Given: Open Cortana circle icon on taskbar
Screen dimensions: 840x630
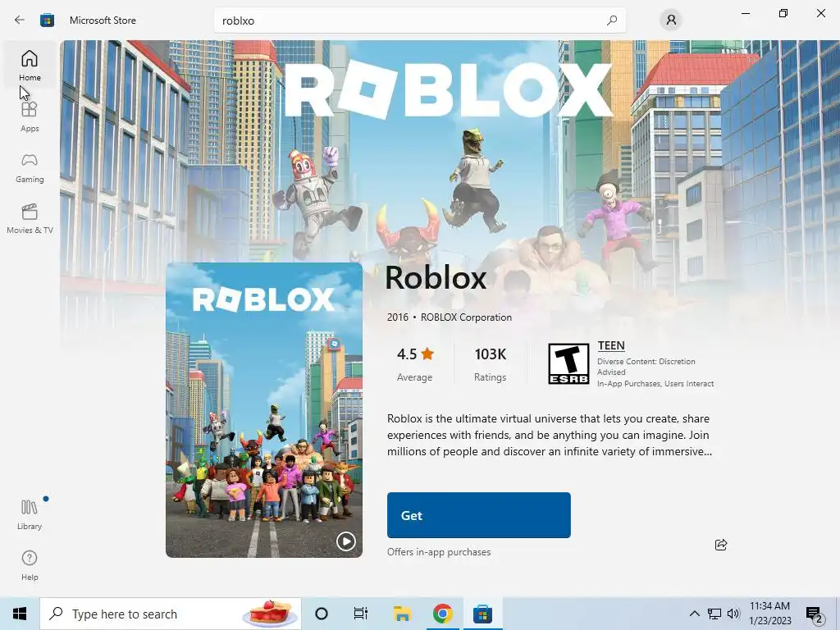Looking at the screenshot, I should tap(322, 614).
